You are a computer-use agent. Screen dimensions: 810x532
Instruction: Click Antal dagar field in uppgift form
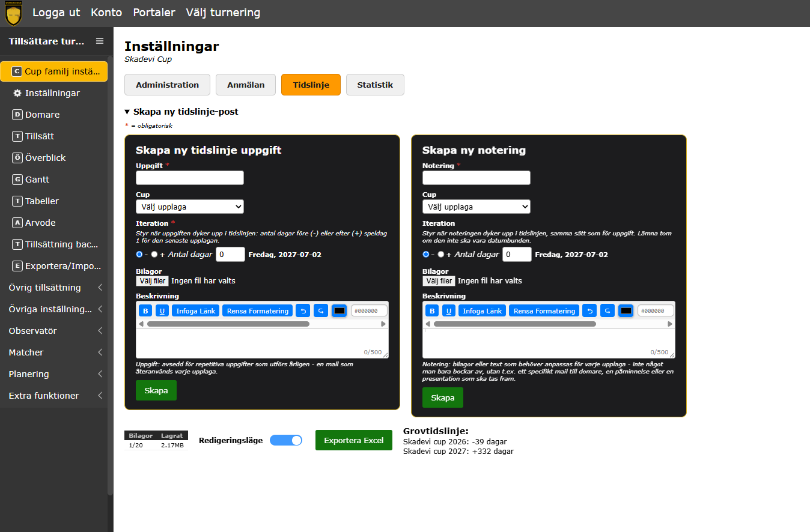point(231,255)
